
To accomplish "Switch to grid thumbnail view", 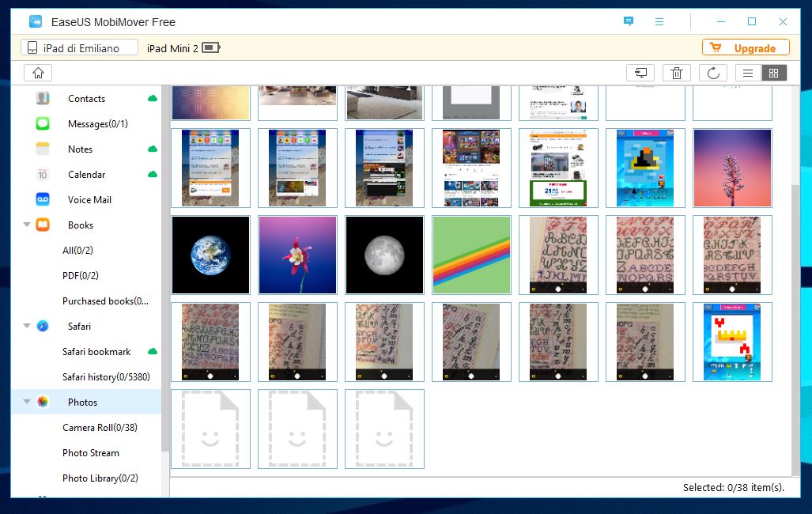I will (x=773, y=73).
